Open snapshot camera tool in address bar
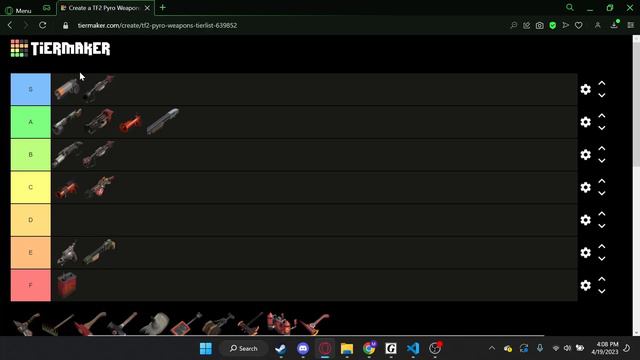The width and height of the screenshot is (640, 360). point(540,25)
